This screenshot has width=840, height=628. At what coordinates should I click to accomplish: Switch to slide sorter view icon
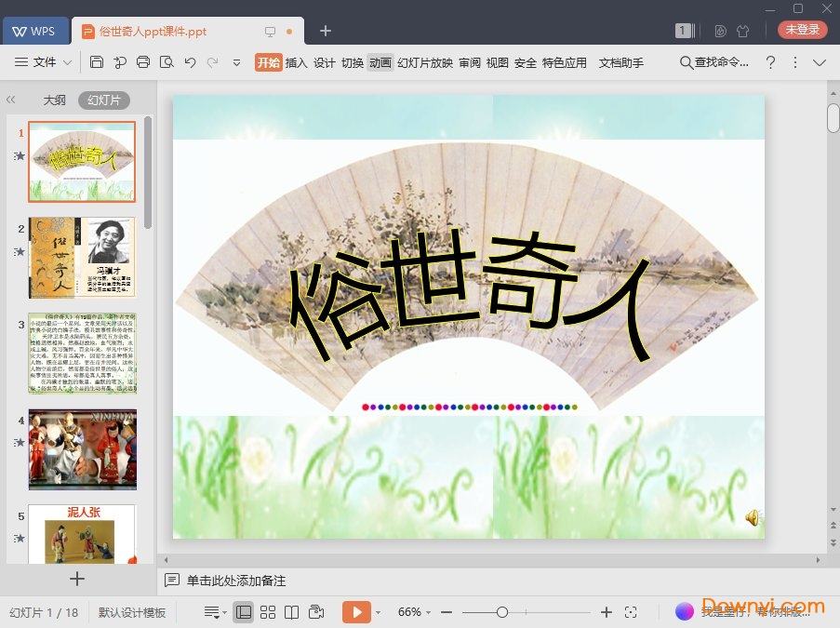268,611
